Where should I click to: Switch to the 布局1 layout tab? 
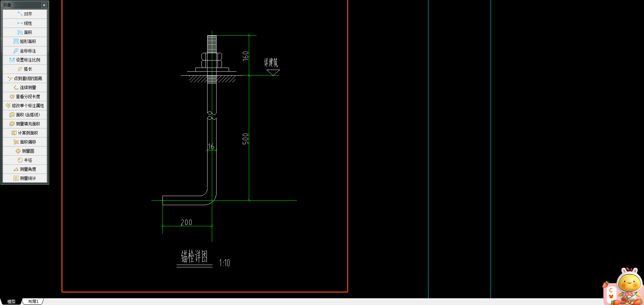pyautogui.click(x=33, y=302)
